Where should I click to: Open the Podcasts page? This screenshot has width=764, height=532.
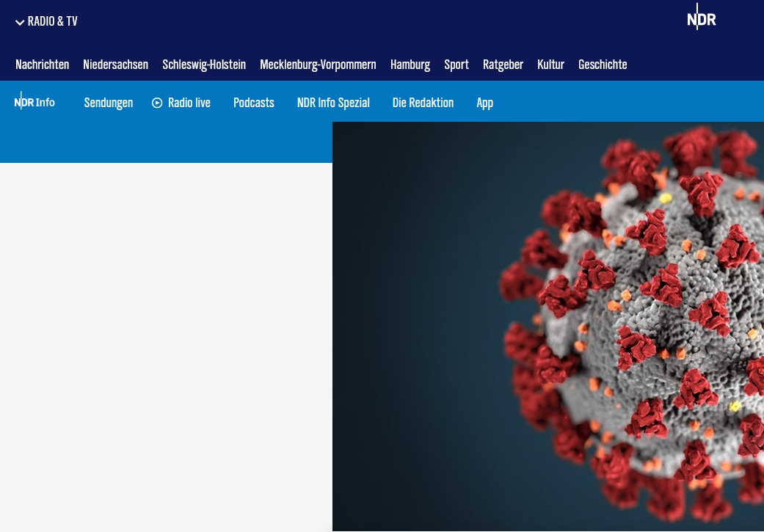[x=254, y=103]
